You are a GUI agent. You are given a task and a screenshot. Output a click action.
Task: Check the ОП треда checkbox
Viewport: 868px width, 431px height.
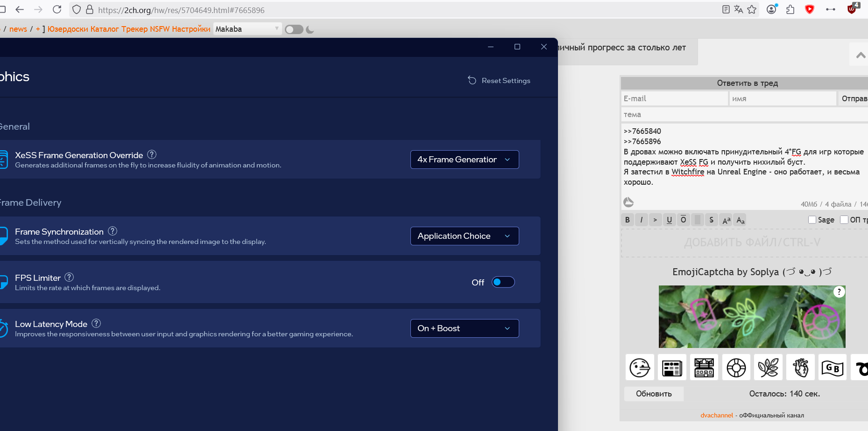click(x=844, y=220)
